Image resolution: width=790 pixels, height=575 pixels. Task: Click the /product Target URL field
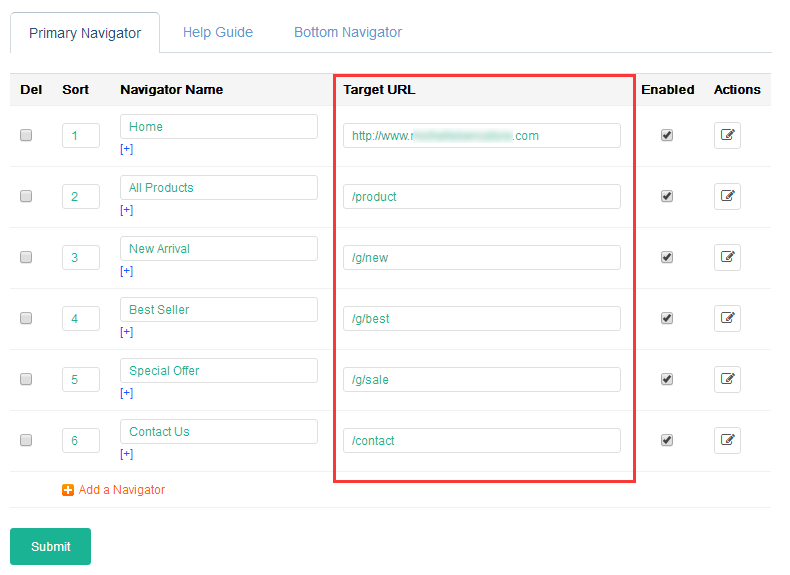481,197
